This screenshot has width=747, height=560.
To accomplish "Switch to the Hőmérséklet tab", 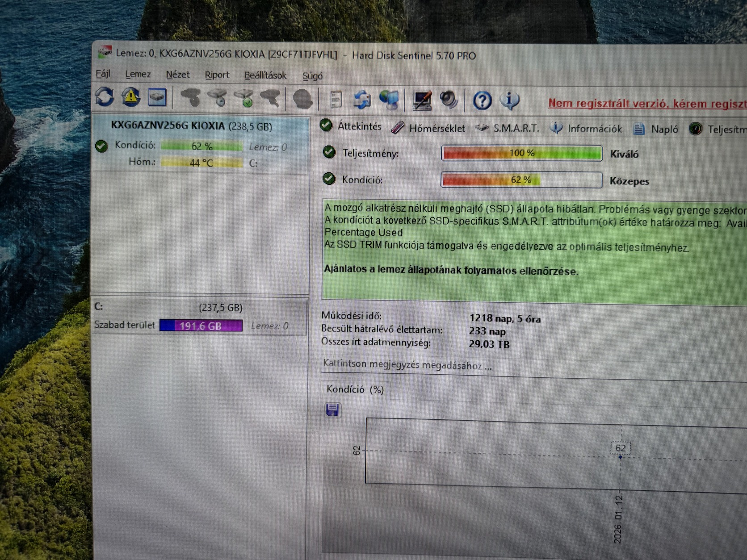I will (428, 128).
